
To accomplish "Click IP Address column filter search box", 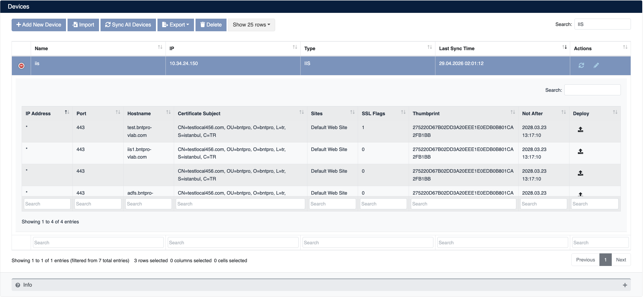I will pyautogui.click(x=47, y=204).
